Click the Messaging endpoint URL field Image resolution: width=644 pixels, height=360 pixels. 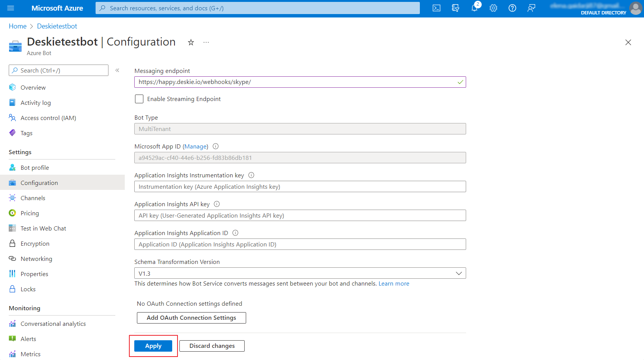point(300,82)
